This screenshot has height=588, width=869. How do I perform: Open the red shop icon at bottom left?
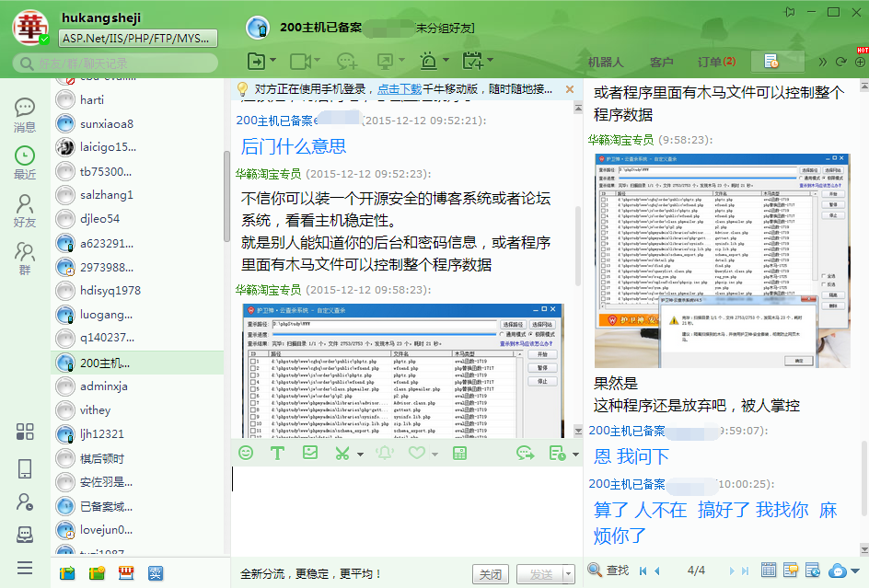coord(126,573)
